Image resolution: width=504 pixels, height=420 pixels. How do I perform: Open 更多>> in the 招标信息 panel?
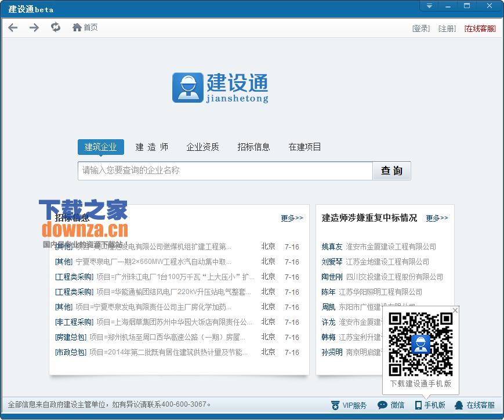(x=292, y=218)
